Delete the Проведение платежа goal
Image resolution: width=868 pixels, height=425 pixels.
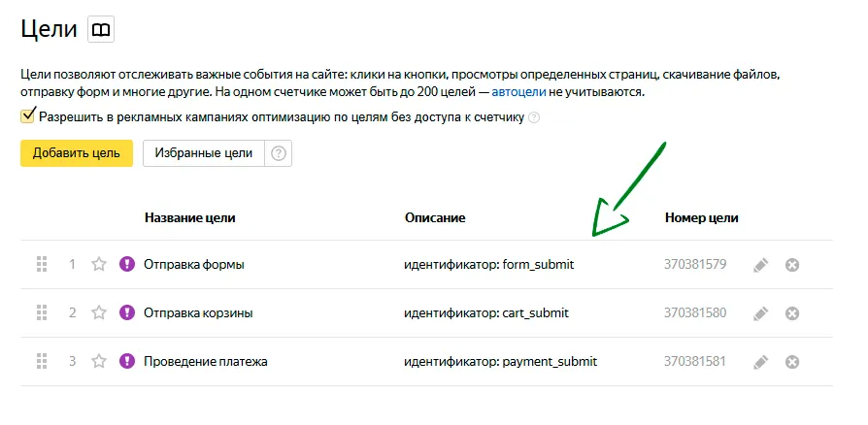792,363
